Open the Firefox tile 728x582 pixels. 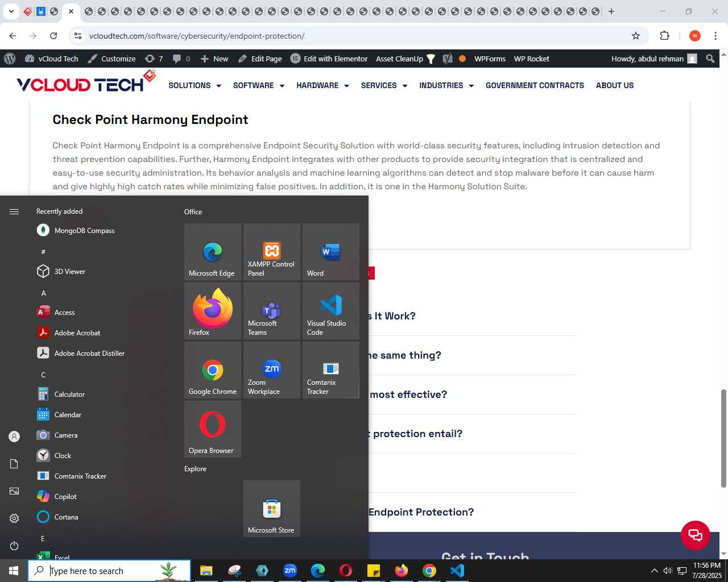(213, 310)
